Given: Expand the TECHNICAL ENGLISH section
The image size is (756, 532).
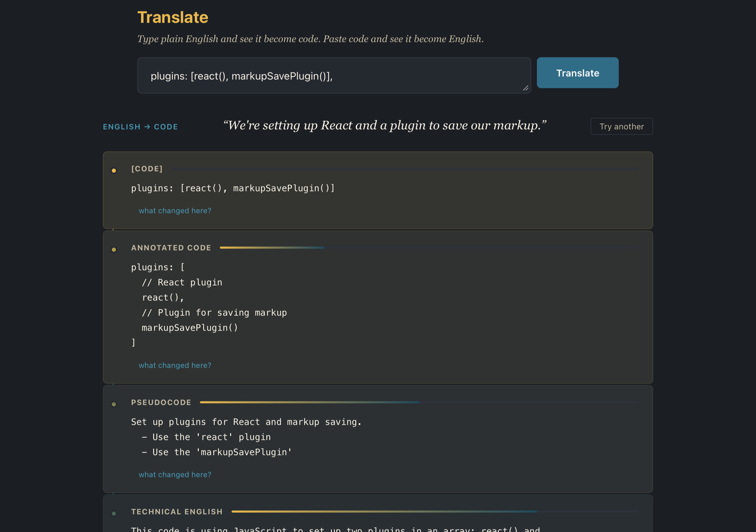Looking at the screenshot, I should 177,512.
